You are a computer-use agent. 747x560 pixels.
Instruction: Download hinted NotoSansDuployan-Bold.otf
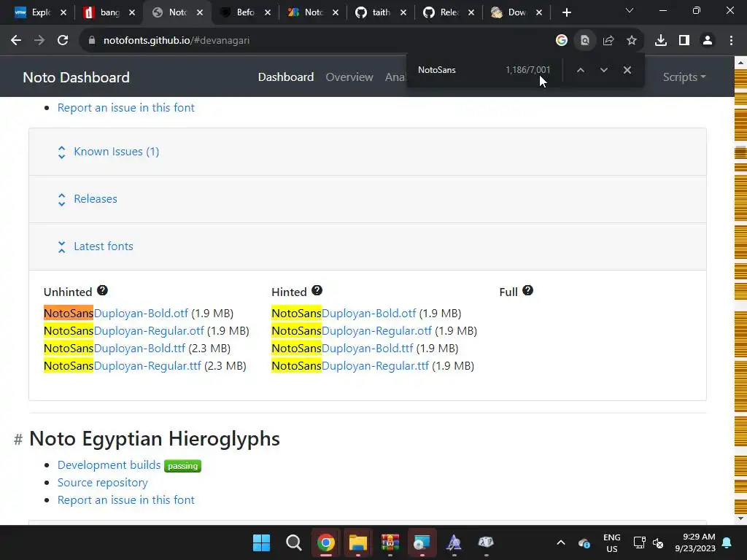(x=344, y=314)
